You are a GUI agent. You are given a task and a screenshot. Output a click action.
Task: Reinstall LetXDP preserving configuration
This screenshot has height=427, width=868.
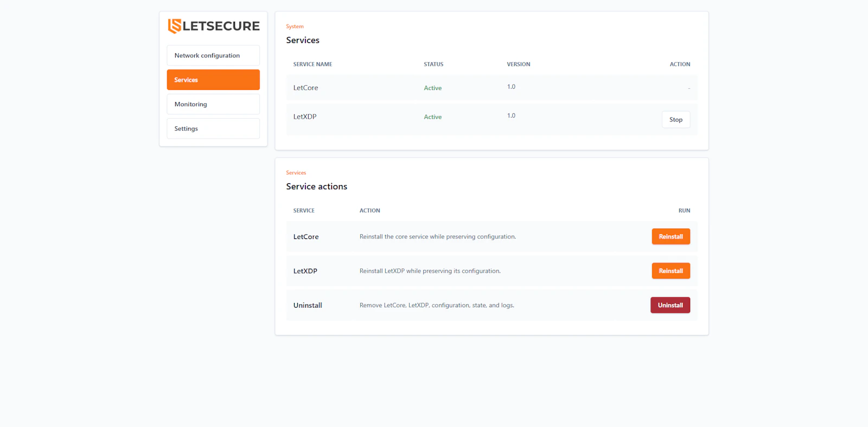tap(671, 271)
